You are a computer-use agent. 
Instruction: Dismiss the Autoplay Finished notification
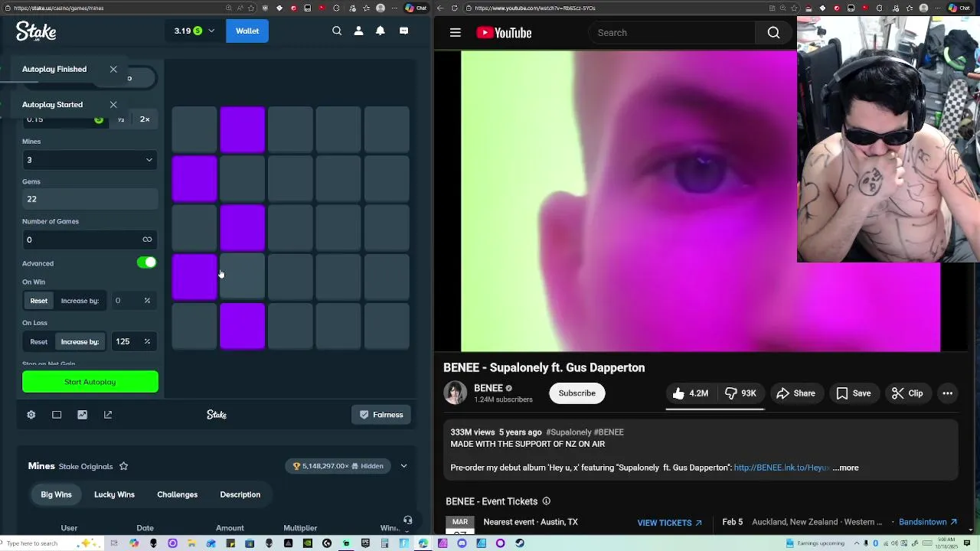click(x=113, y=69)
